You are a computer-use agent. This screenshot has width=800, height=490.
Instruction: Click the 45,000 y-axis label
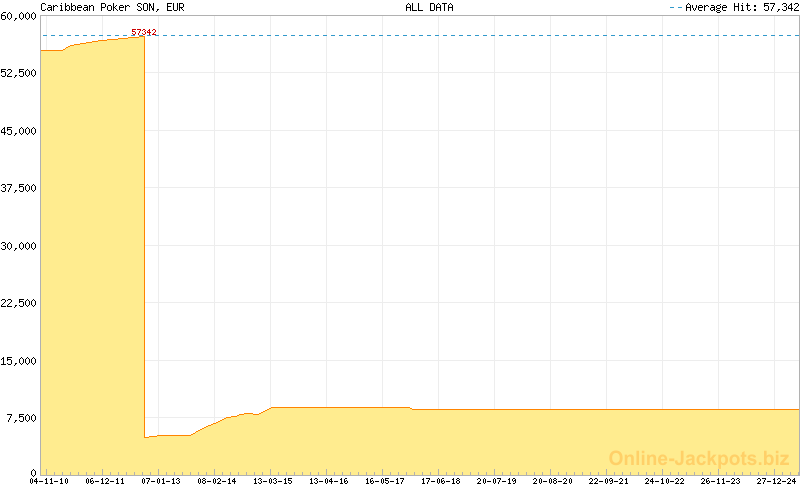20,131
